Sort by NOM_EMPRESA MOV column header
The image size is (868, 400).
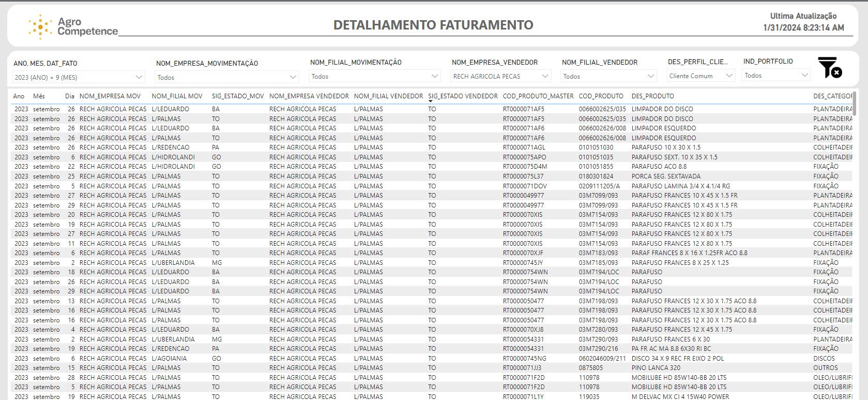point(110,96)
